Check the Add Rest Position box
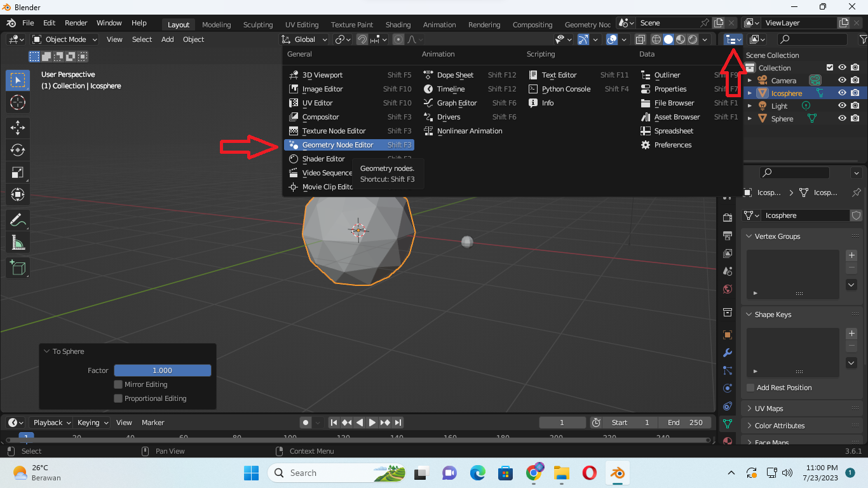Viewport: 868px width, 488px height. coord(750,388)
